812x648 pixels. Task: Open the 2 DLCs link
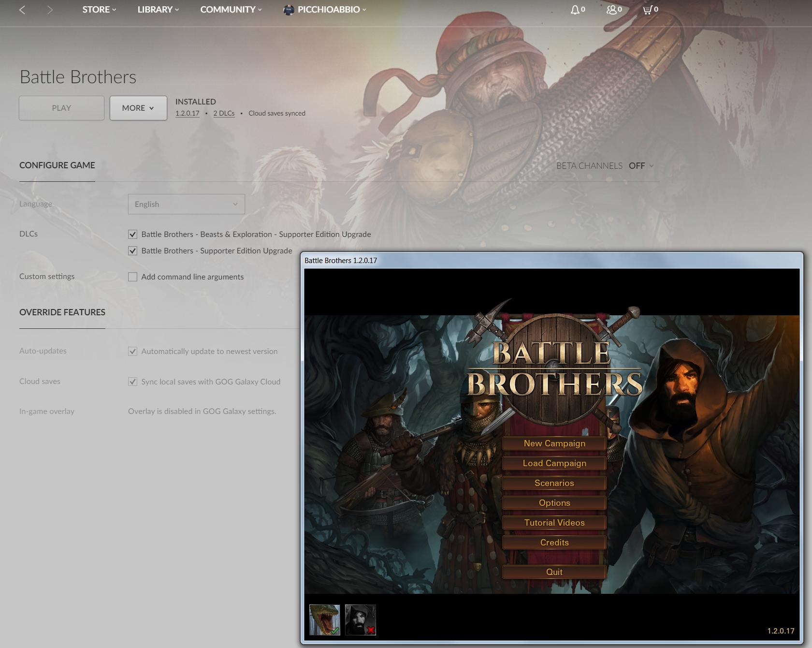224,113
